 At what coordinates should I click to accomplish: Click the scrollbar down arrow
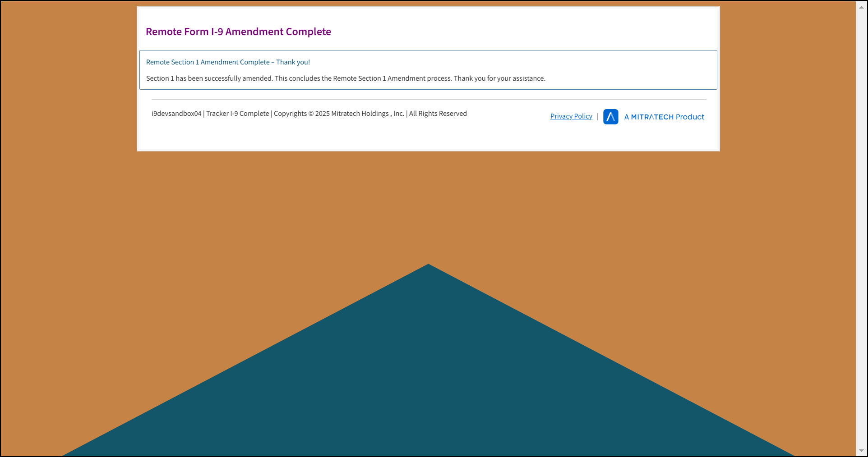(861, 450)
